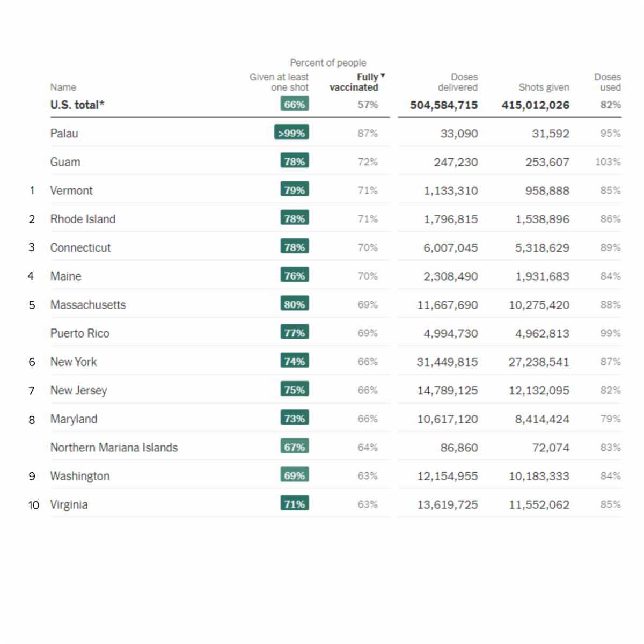Select the Guam row name

pos(65,162)
